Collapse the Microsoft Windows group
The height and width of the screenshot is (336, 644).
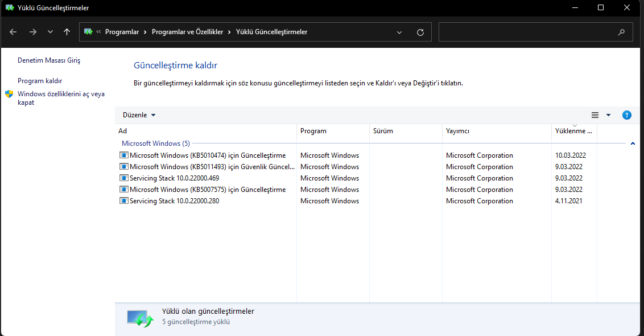633,144
